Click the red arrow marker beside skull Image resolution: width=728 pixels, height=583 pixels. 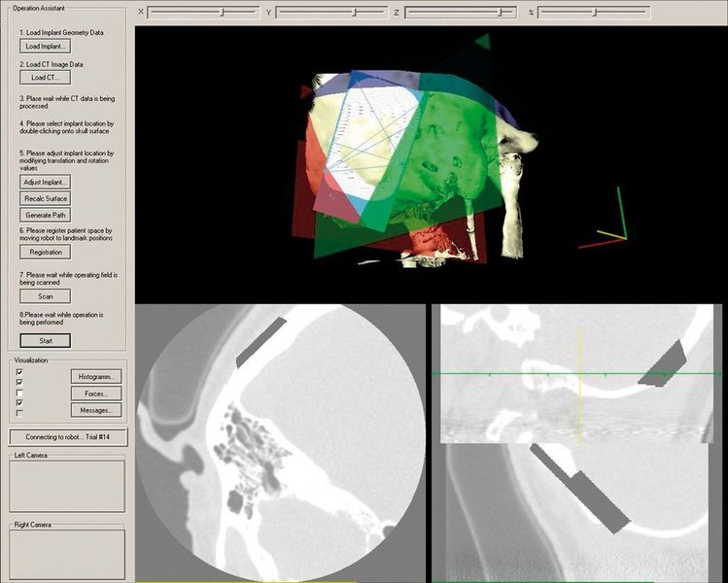click(x=305, y=92)
